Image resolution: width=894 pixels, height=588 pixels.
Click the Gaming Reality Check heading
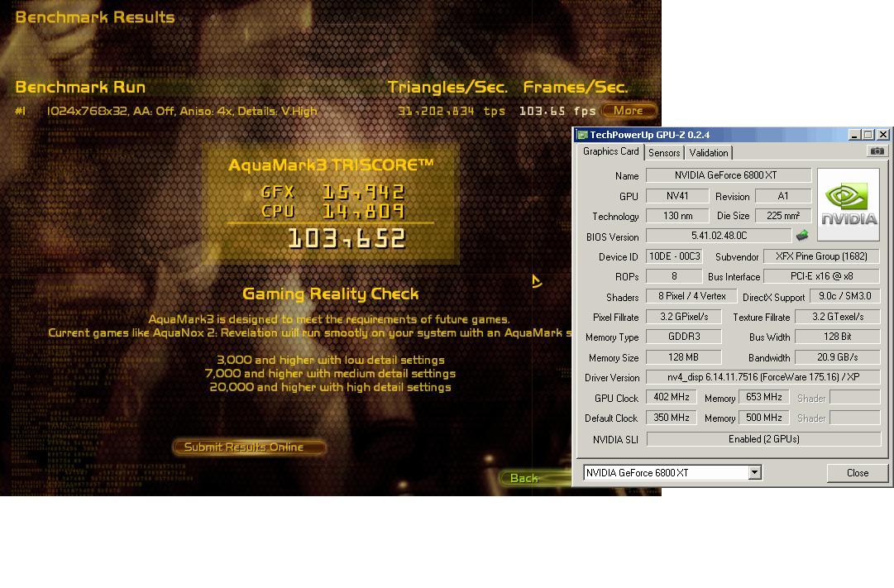point(330,294)
